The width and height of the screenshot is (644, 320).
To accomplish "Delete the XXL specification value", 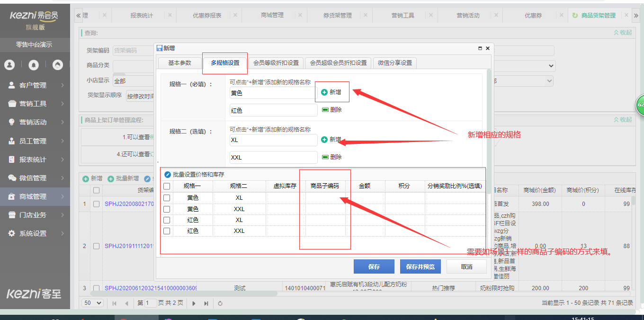I will (x=331, y=157).
